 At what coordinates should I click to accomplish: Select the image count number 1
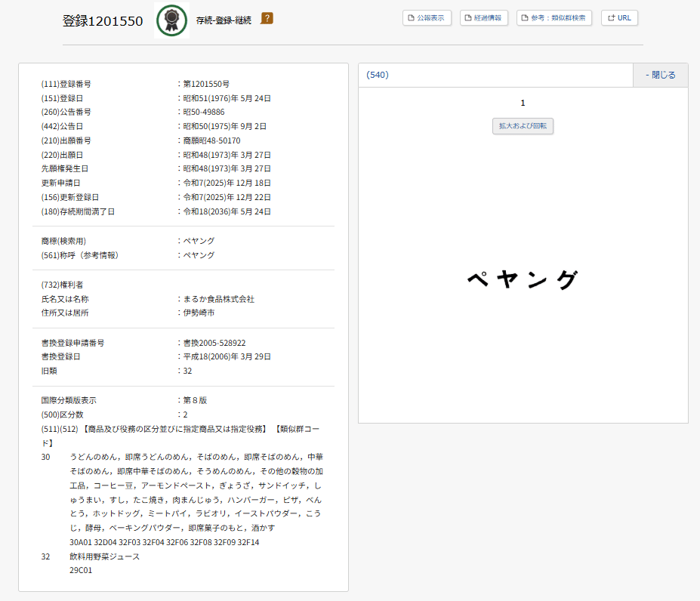(x=523, y=103)
